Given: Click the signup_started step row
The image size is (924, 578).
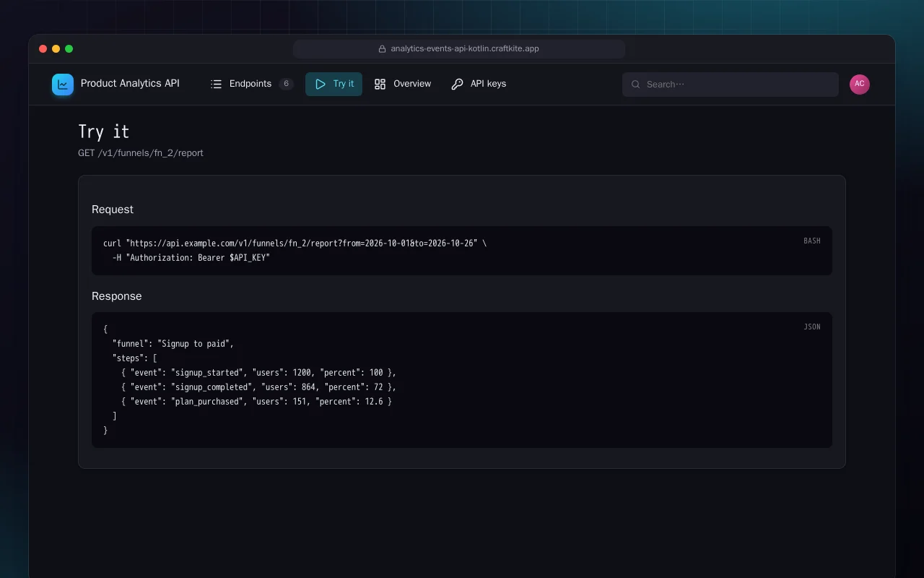Looking at the screenshot, I should 259,373.
